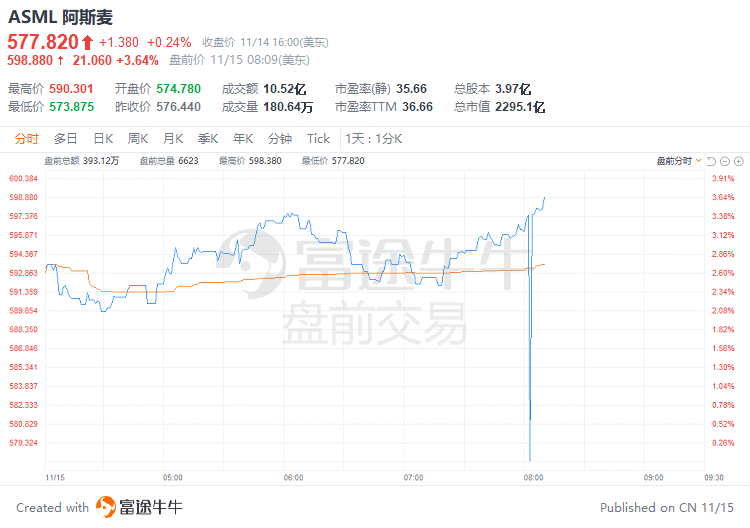The width and height of the screenshot is (750, 528).
Task: Click the closing time 11/14 16:00(美东)
Action: (x=284, y=43)
